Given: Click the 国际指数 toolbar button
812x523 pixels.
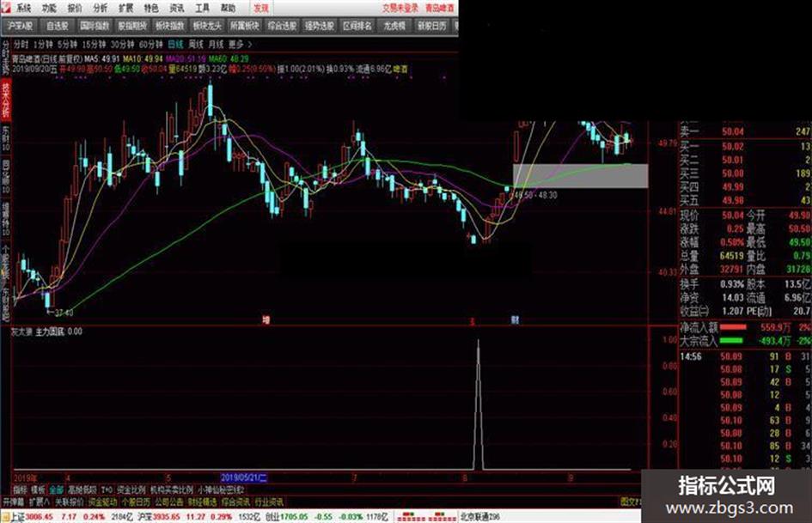Looking at the screenshot, I should 95,26.
